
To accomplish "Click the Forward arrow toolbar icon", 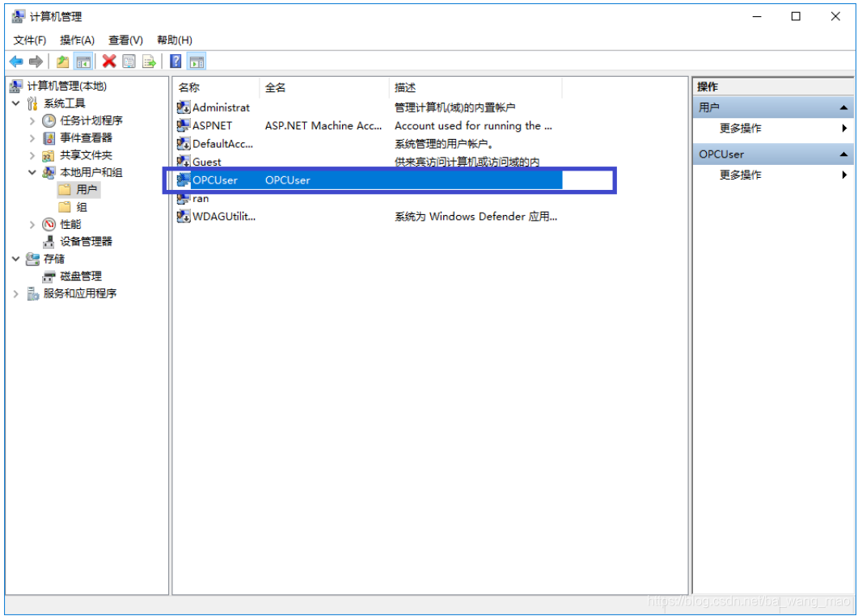I will (x=36, y=61).
